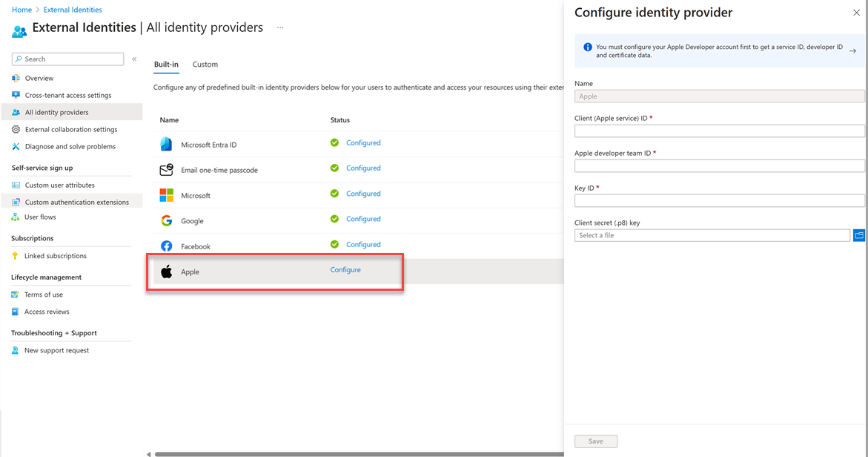The image size is (868, 457).
Task: Collapse the sidebar with double chevron
Action: coord(134,59)
